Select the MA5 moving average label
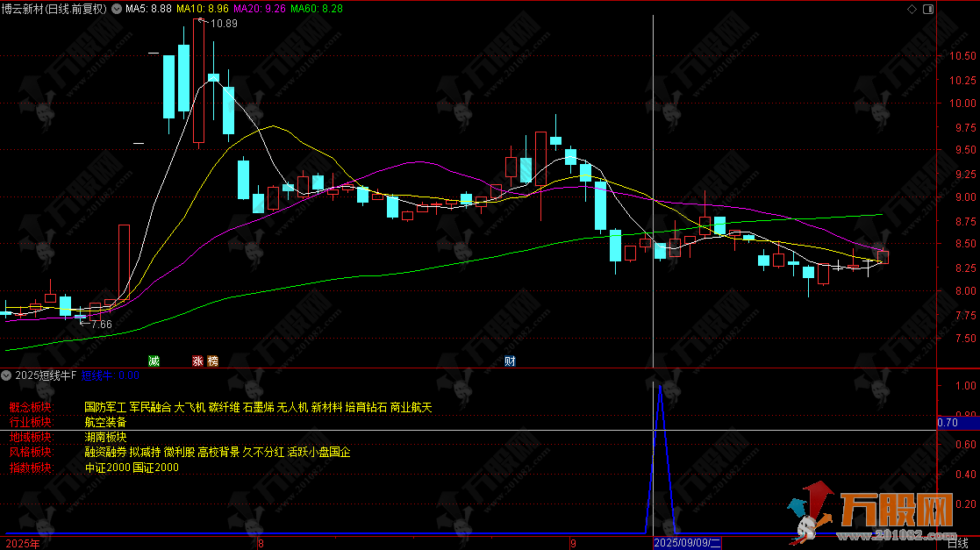The width and height of the screenshot is (980, 550). pyautogui.click(x=148, y=9)
